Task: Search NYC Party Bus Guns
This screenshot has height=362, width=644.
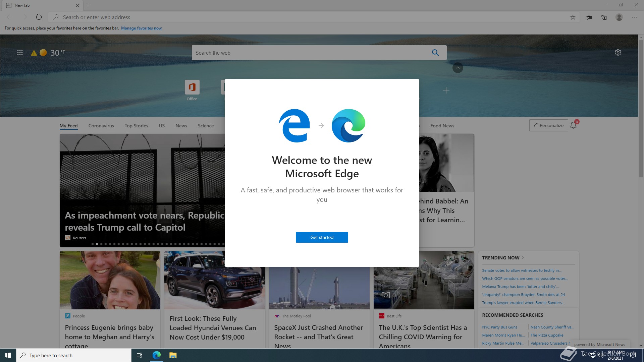Action: (x=499, y=327)
